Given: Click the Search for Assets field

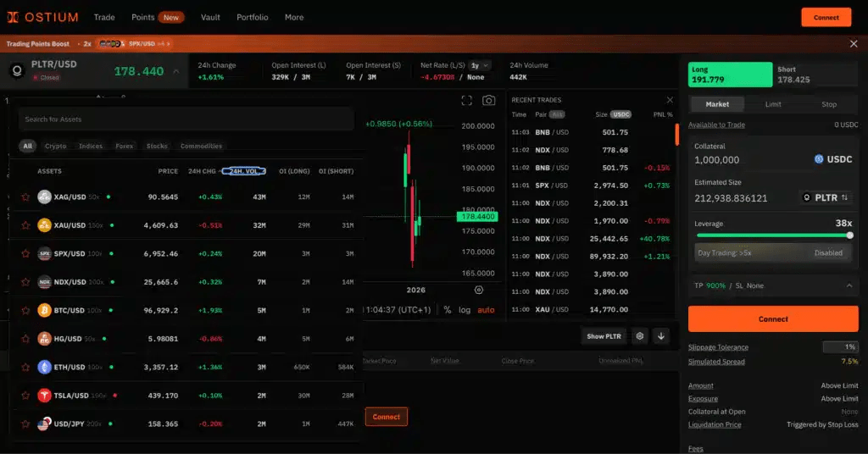Looking at the screenshot, I should (186, 119).
